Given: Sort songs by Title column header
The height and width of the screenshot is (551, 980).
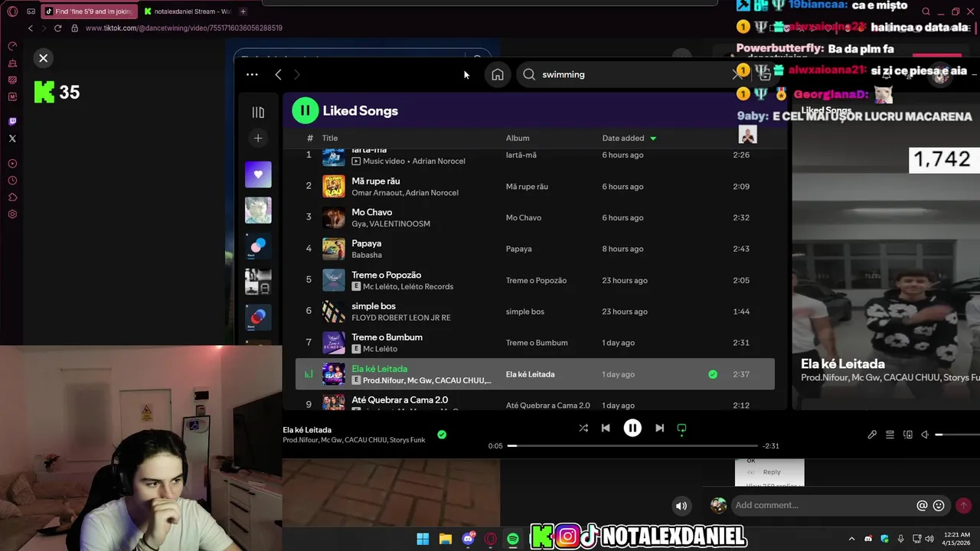Looking at the screenshot, I should (x=330, y=139).
